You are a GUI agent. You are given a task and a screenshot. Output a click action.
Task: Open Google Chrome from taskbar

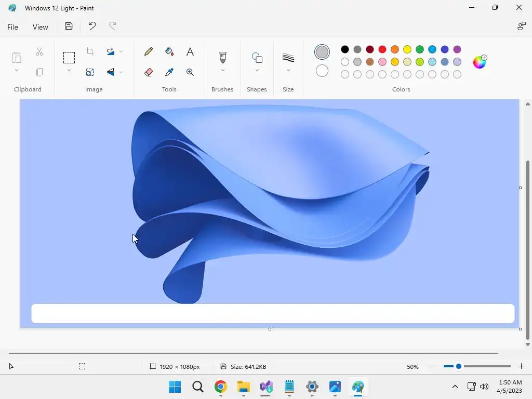point(220,387)
